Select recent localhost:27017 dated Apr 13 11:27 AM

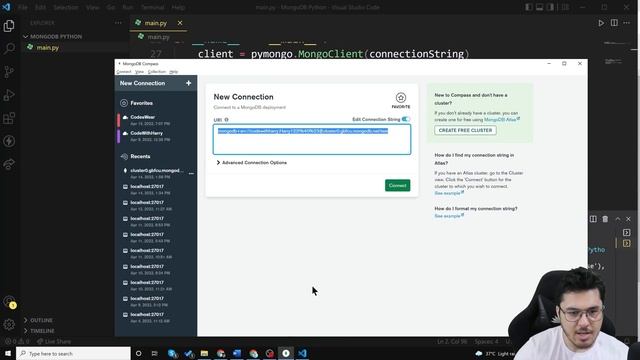[156, 205]
